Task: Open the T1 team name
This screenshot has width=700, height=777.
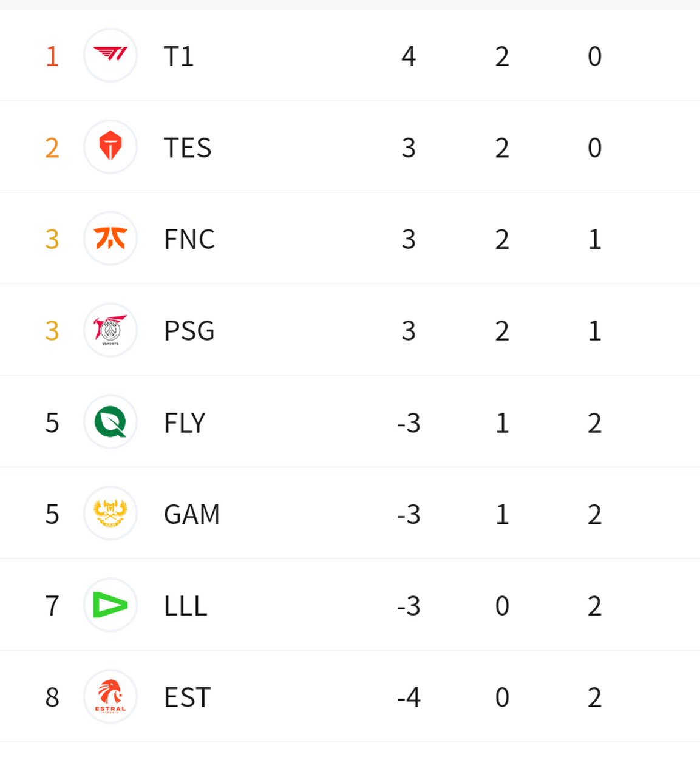Action: (x=178, y=56)
